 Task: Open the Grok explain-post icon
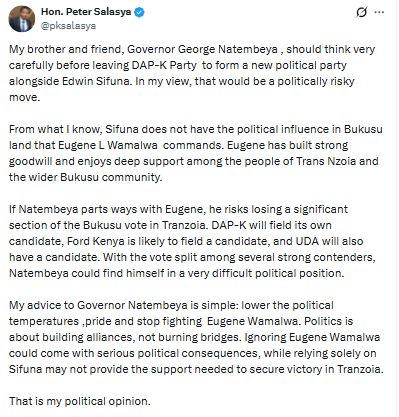click(361, 12)
